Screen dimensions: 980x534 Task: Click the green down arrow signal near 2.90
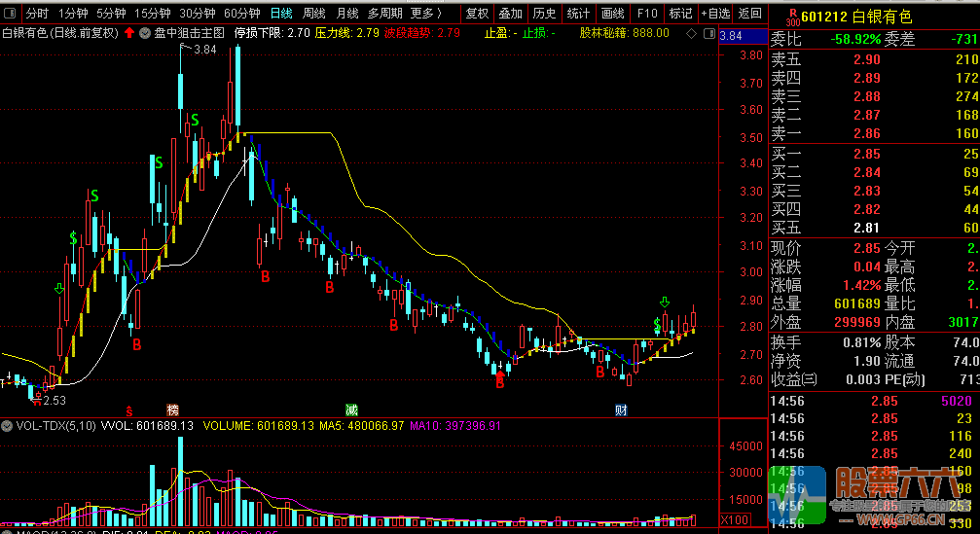pos(665,303)
